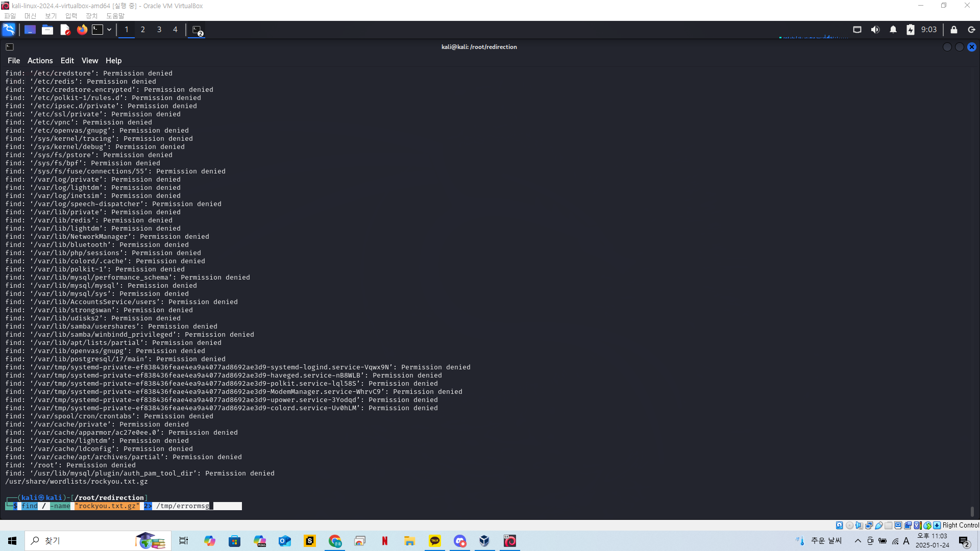Click the lock screen icon
The width and height of the screenshot is (980, 551).
pyautogui.click(x=953, y=30)
